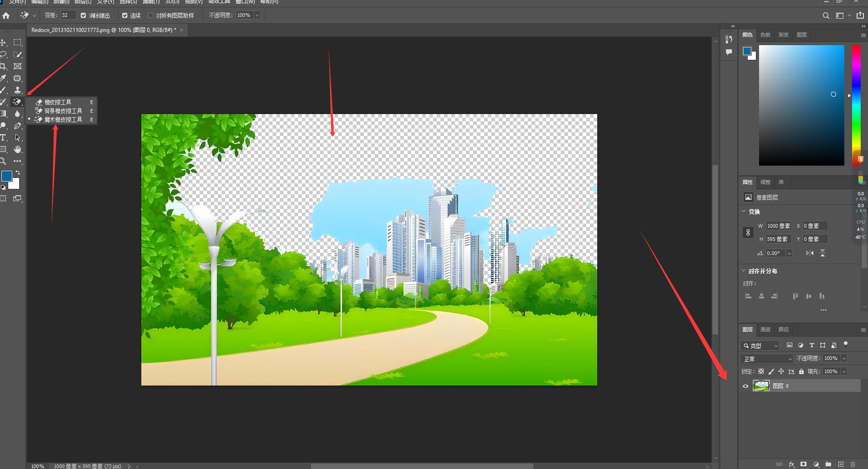The height and width of the screenshot is (469, 868).
Task: Open rotation angle dropdown
Action: click(789, 253)
